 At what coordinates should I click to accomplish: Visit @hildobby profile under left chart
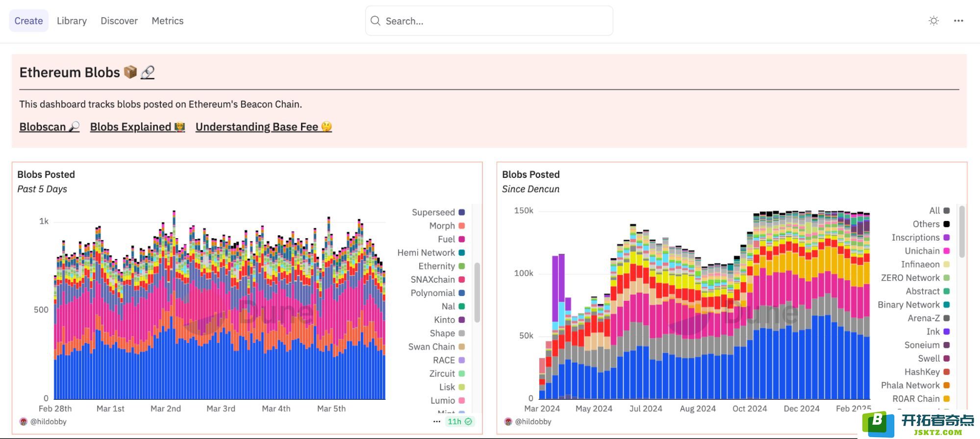pos(48,421)
